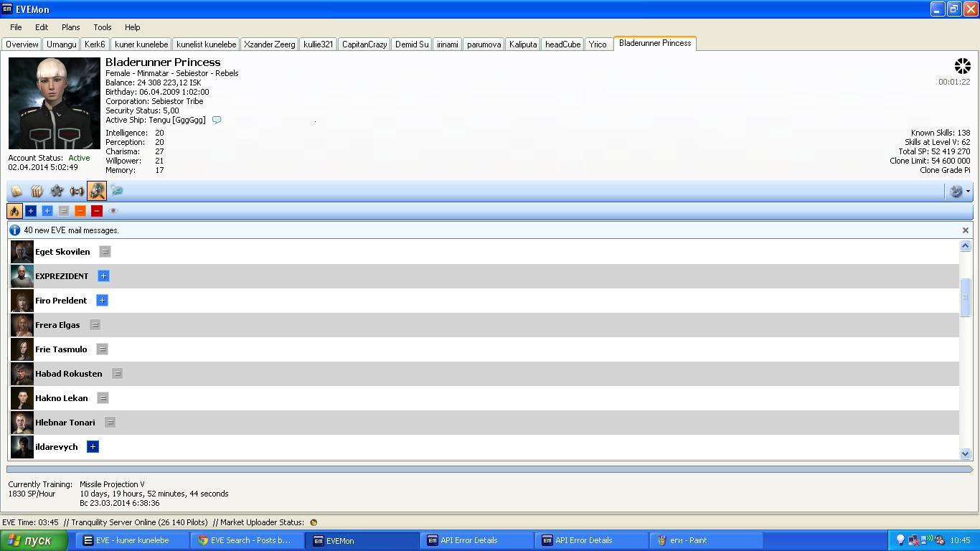Open the settings gear dropdown arrow
Image resolution: width=980 pixels, height=551 pixels.
tap(968, 192)
